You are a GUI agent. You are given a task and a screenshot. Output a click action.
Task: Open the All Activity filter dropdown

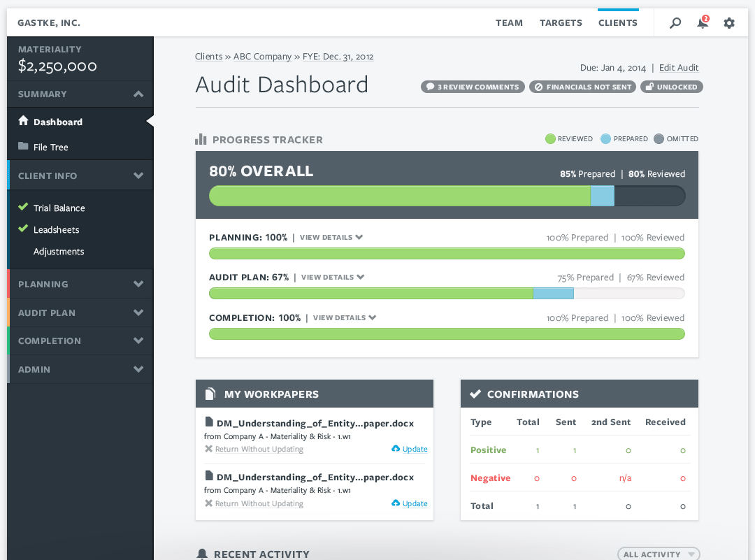658,553
